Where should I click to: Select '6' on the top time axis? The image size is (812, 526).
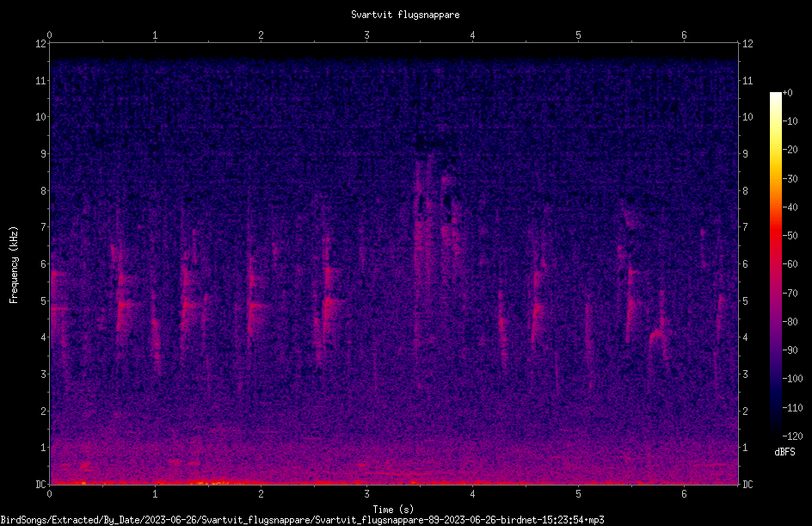(684, 35)
